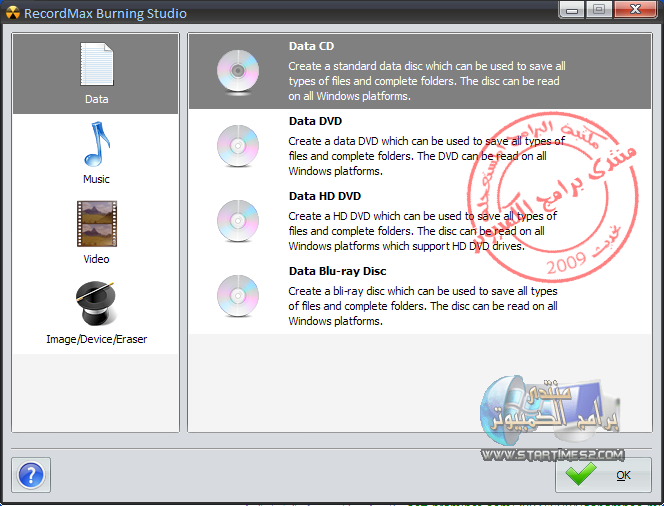Click the RecordMax Burning Studio title text
Viewport: 664px width, 506px height.
pyautogui.click(x=105, y=14)
